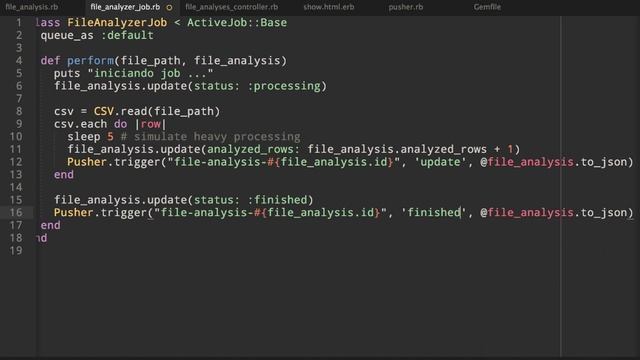This screenshot has width=640, height=360.
Task: Click 'to_json' on line 12
Action: tap(603, 162)
